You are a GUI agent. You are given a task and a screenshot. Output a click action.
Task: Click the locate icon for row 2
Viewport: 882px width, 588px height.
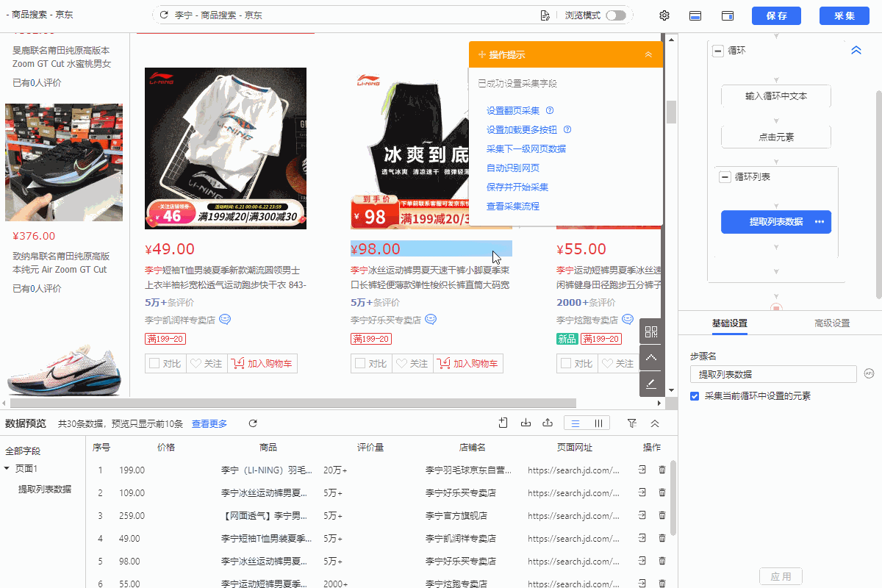pyautogui.click(x=642, y=492)
